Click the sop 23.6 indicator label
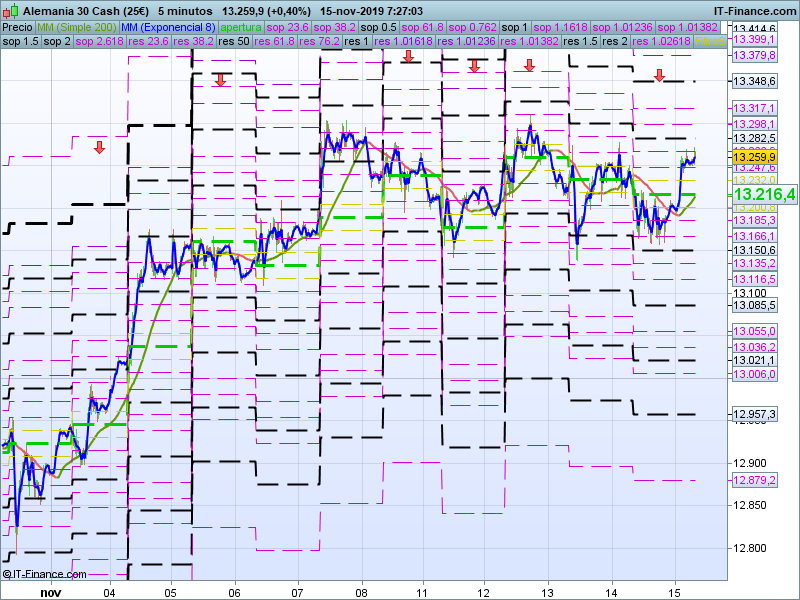The image size is (800, 600). coord(292,27)
